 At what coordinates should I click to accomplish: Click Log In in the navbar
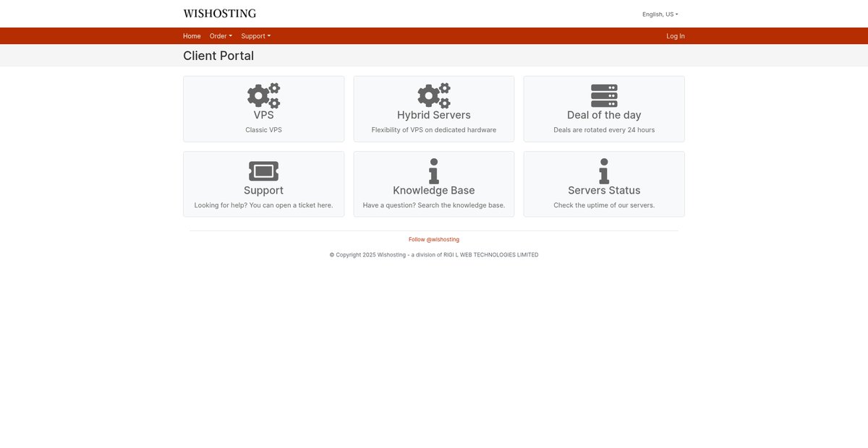point(676,36)
